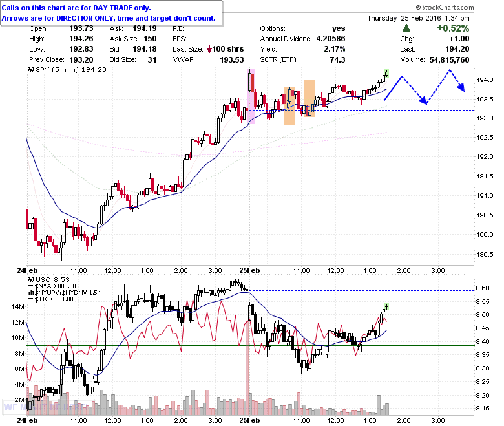Image resolution: width=504 pixels, height=426 pixels.
Task: Click the '192.5' price axis label
Action: coord(485,138)
